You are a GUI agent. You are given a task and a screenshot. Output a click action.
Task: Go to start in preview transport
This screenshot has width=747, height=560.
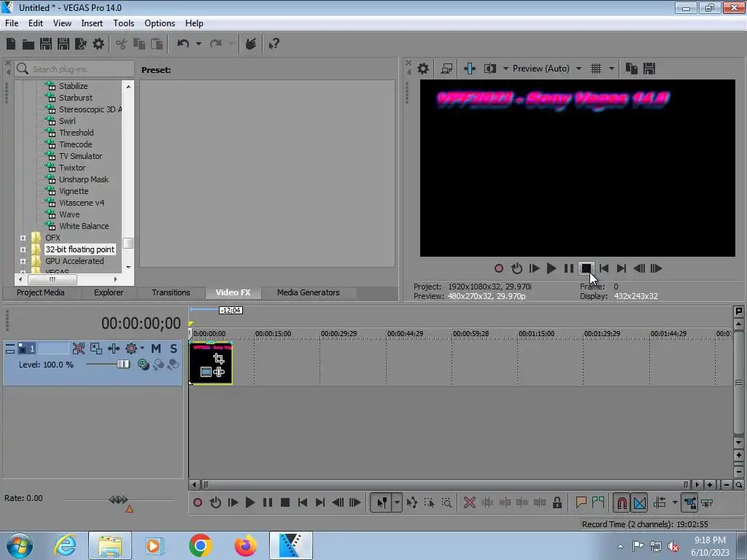click(x=604, y=268)
